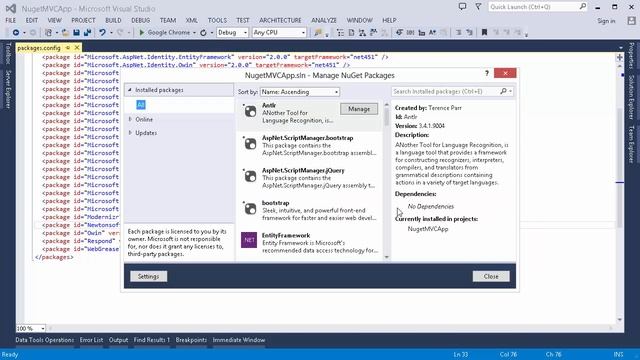The height and width of the screenshot is (360, 640).
Task: Click the Navigate Backward toolbar arrow
Action: (x=16, y=32)
